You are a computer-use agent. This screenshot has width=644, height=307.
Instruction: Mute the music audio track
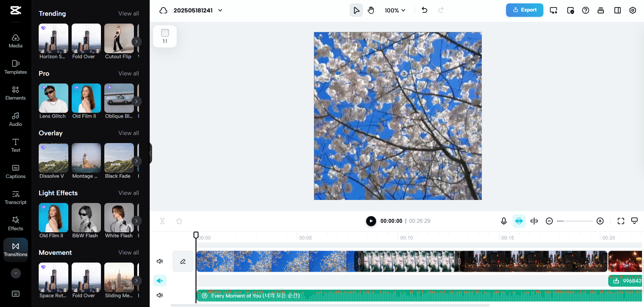click(x=160, y=295)
